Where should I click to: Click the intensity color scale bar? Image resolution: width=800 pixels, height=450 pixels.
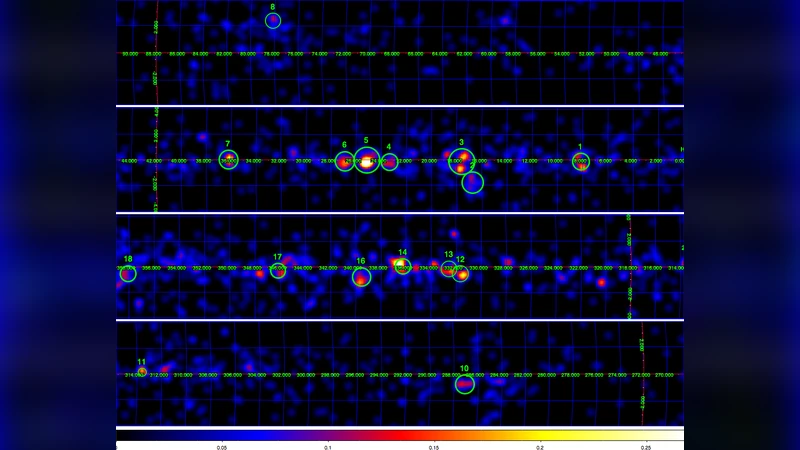(x=400, y=435)
